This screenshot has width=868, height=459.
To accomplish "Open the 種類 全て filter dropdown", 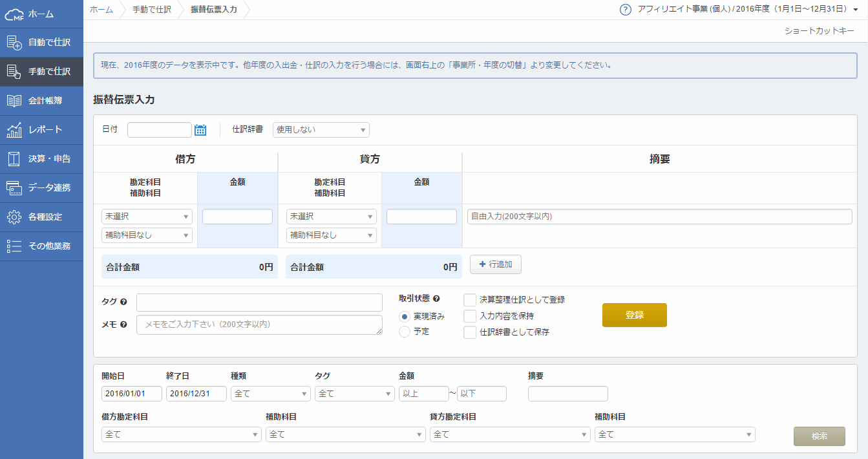I will tap(271, 394).
